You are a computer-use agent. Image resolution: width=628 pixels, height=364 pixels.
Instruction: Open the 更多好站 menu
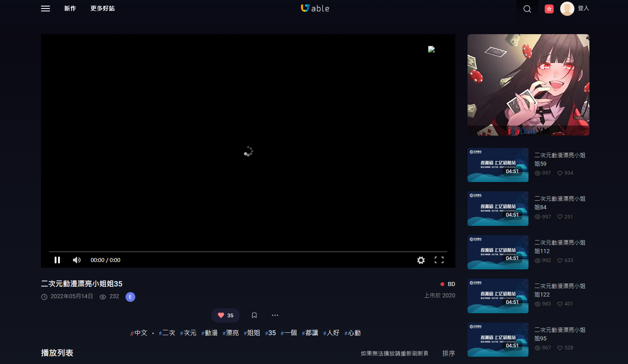(103, 9)
